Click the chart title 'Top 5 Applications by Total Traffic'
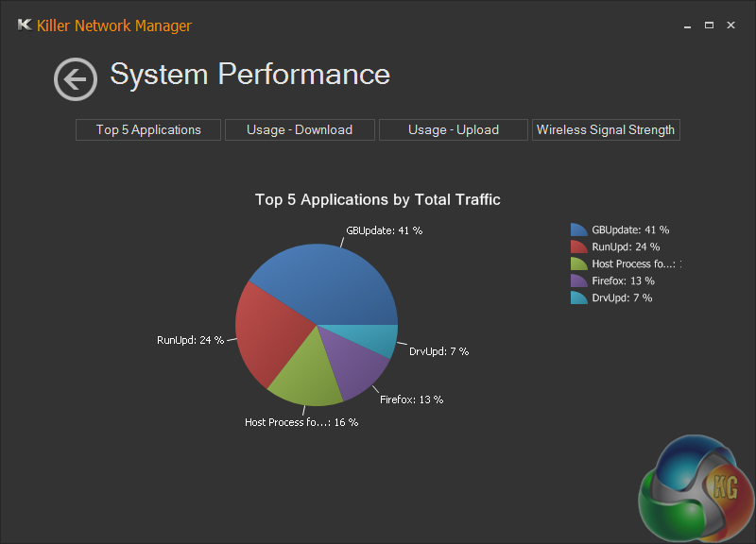This screenshot has width=756, height=544. (x=377, y=199)
